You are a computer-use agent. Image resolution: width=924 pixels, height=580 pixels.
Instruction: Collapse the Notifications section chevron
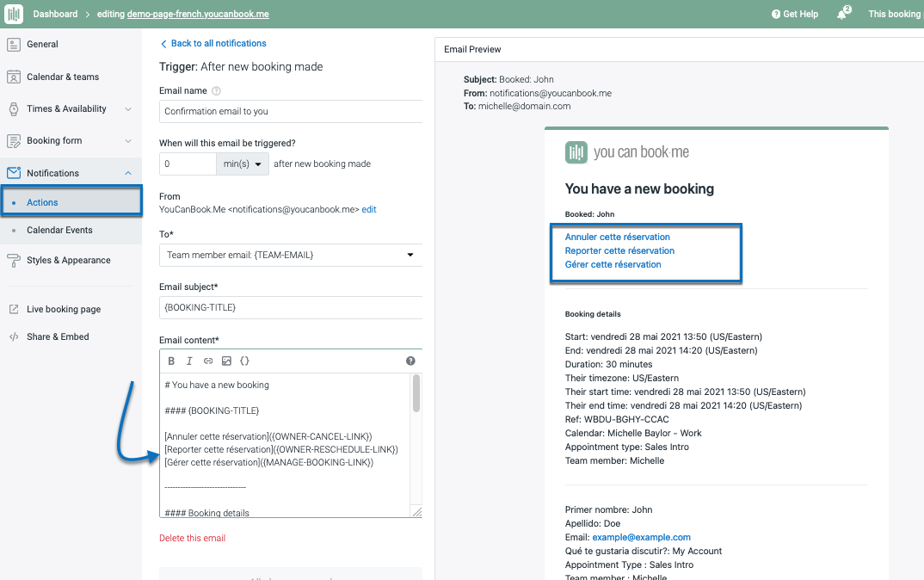point(128,172)
